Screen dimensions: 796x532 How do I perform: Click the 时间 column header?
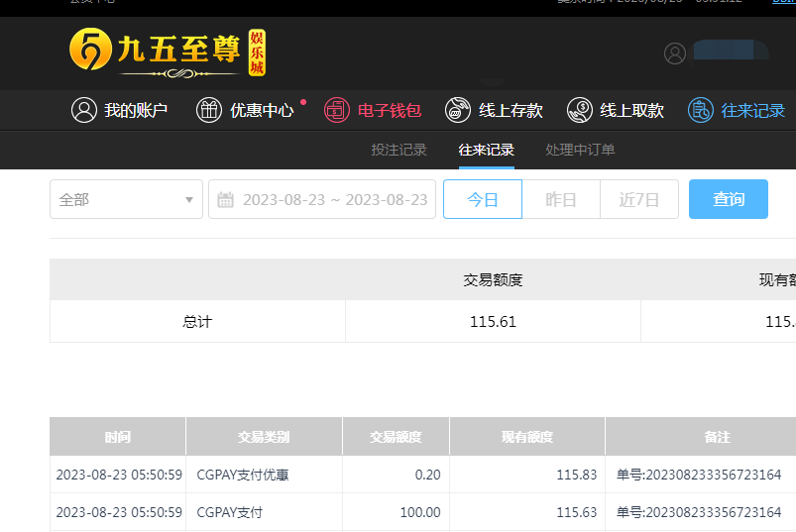tap(117, 437)
